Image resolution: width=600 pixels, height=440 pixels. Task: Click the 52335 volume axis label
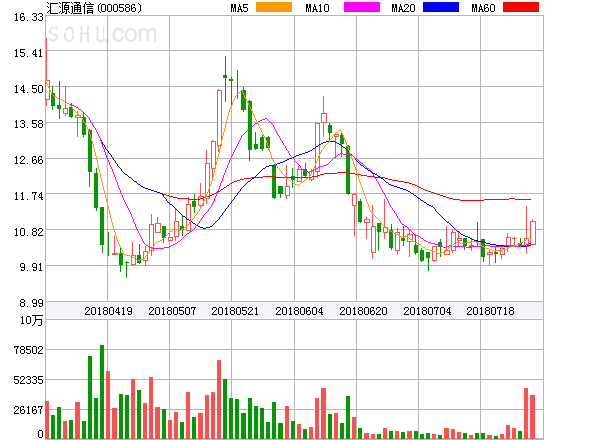click(x=29, y=380)
